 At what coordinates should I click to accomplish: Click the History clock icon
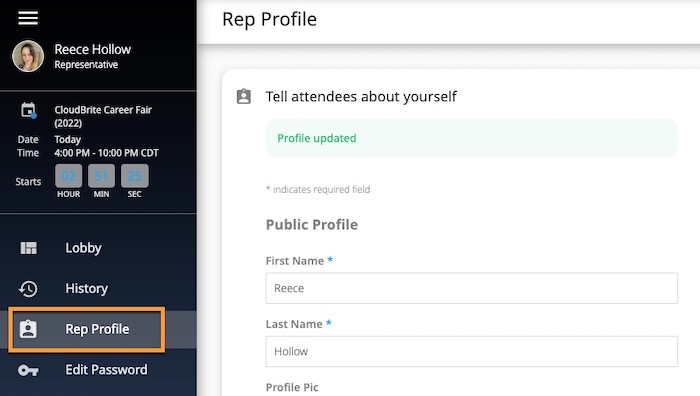coord(28,289)
